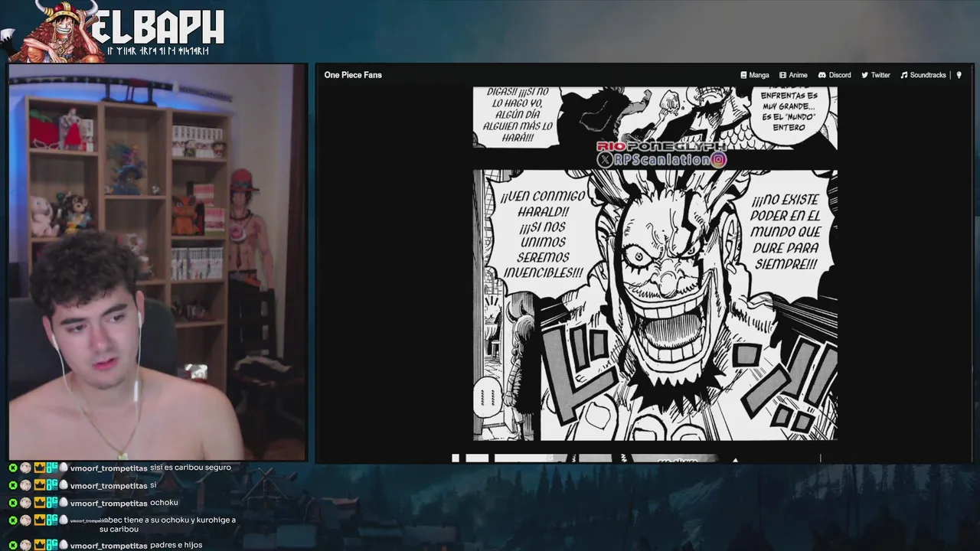Toggle the lightbulb theme switch

pos(959,75)
